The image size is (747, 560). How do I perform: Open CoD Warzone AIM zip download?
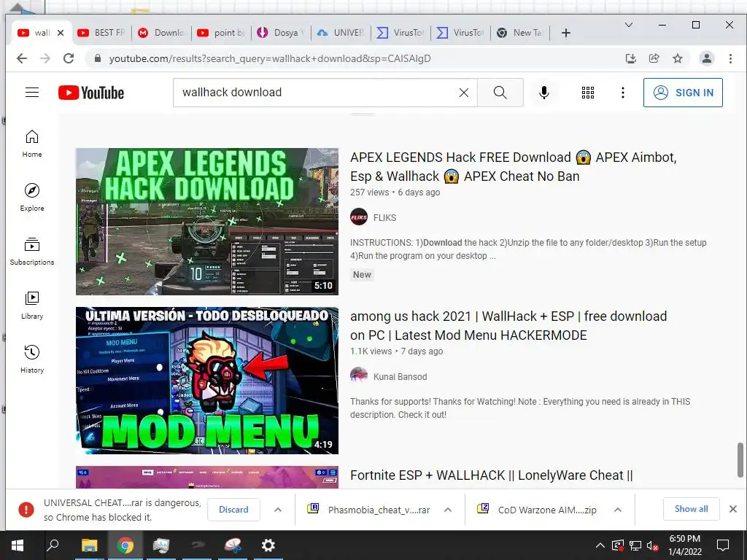[537, 510]
